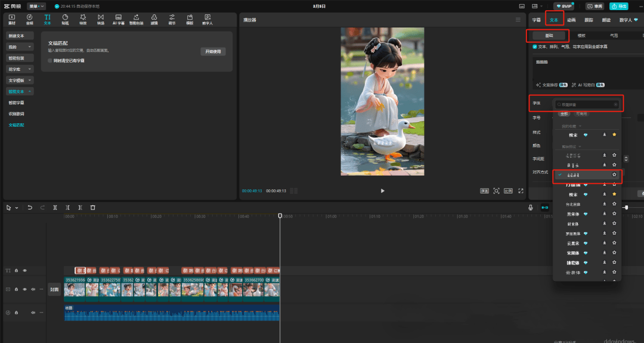The width and height of the screenshot is (644, 343).
Task: Open the 滤镜 filters panel
Action: (154, 19)
